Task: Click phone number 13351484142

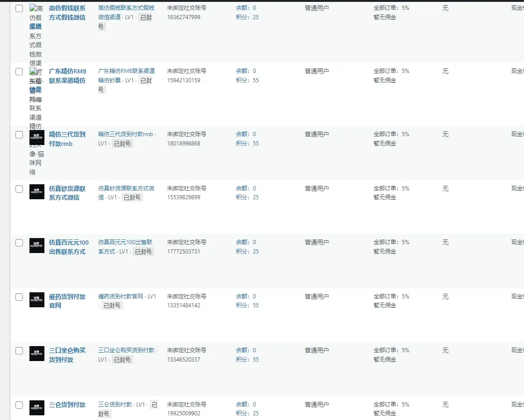Action: click(x=184, y=305)
